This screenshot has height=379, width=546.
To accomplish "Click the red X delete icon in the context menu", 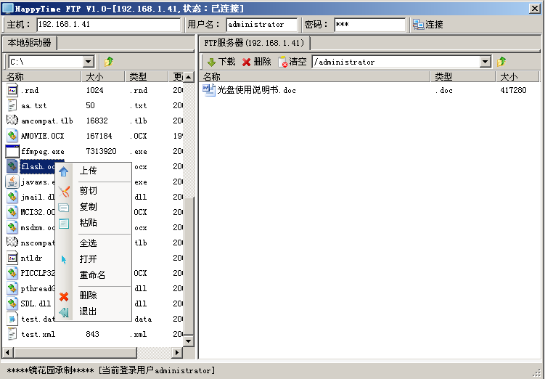I will coord(64,297).
